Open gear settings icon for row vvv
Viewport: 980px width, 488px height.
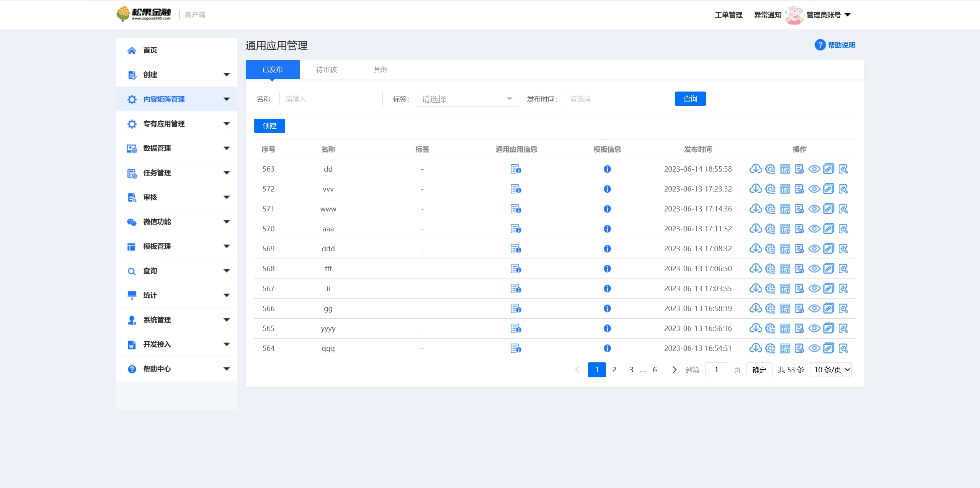pos(770,189)
